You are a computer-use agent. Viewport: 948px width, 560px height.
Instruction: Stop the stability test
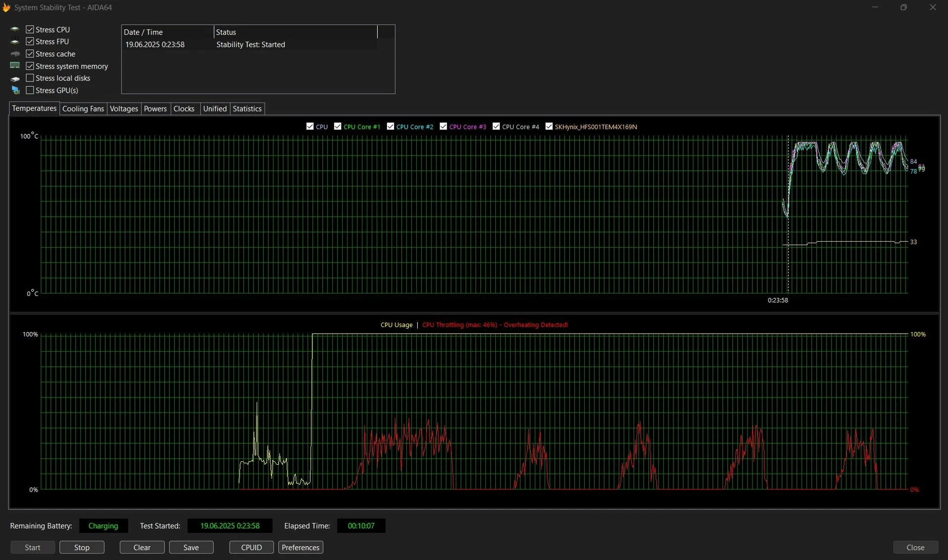tap(82, 547)
